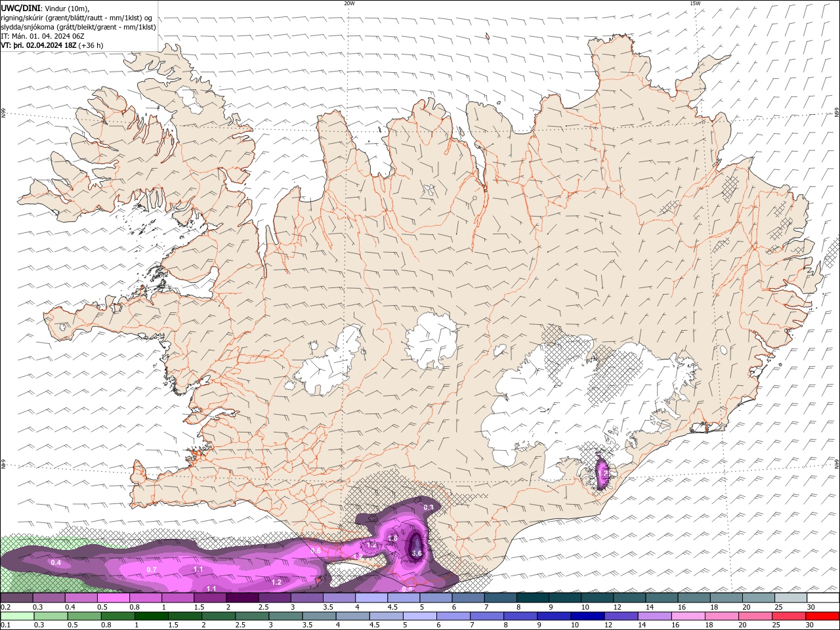
Task: Click the dark teal swatch above upper '8' label
Action: tap(532, 598)
